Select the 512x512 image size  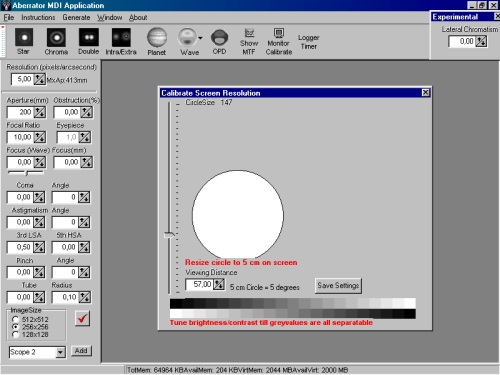(15, 319)
